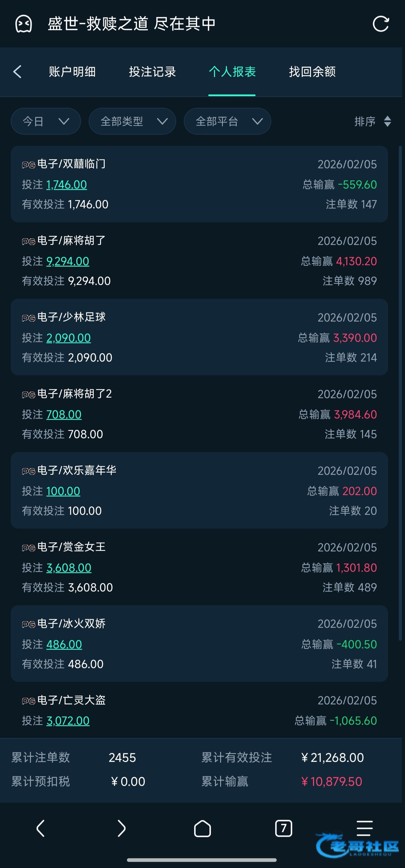Click the 3,608.00 bet link for 赏金女王
Image resolution: width=405 pixels, height=868 pixels.
(x=69, y=568)
